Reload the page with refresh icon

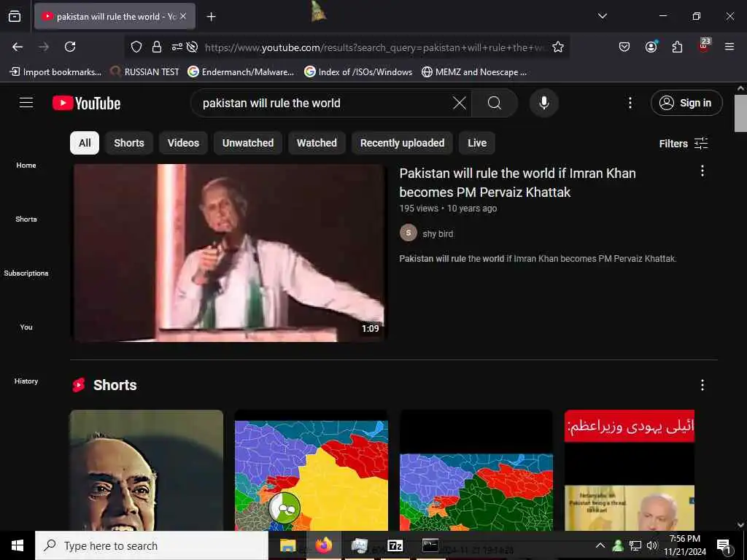(70, 47)
